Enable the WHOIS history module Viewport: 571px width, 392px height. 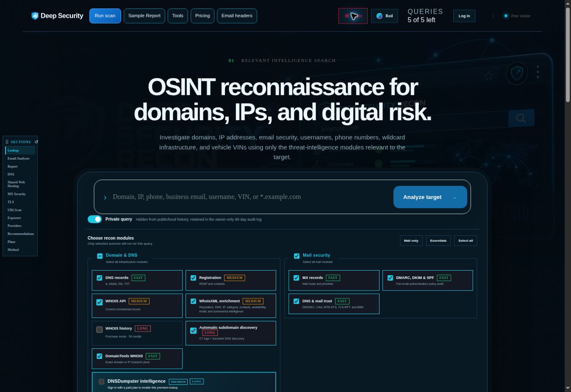click(100, 330)
